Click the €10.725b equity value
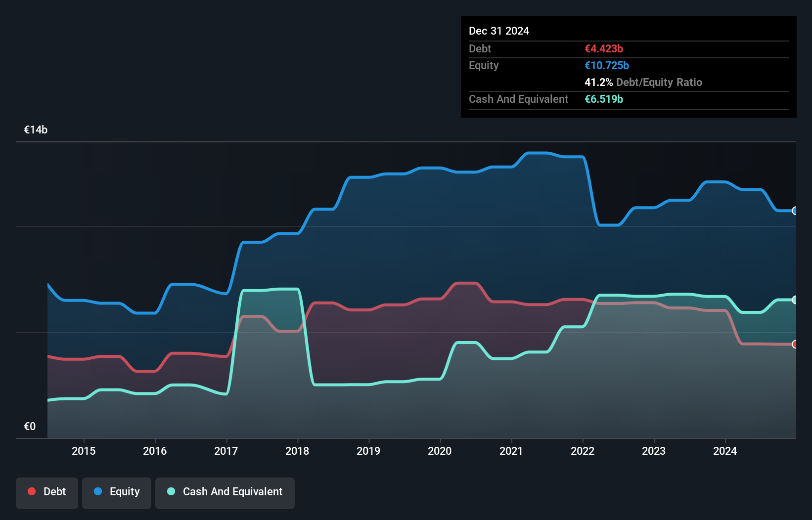The width and height of the screenshot is (812, 520). click(607, 66)
